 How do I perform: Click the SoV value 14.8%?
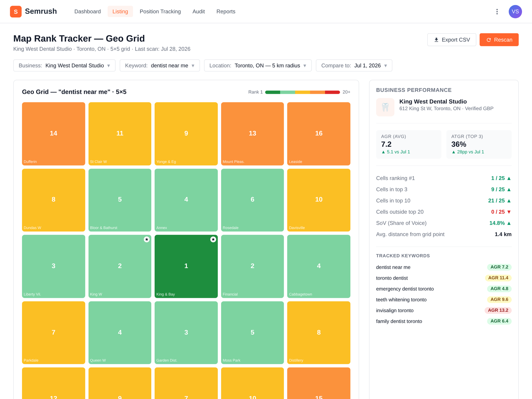(x=500, y=223)
